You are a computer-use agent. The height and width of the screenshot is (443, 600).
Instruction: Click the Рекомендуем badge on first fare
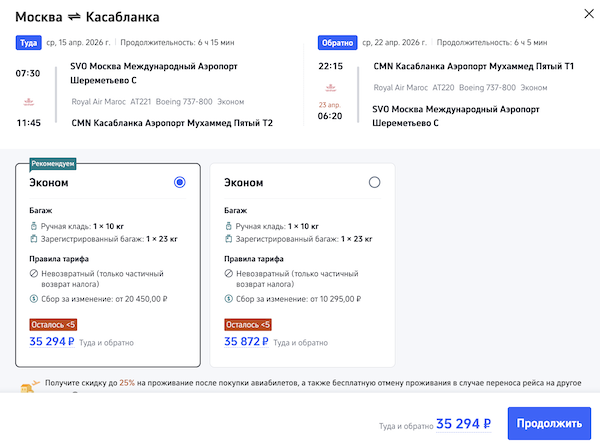(x=54, y=164)
